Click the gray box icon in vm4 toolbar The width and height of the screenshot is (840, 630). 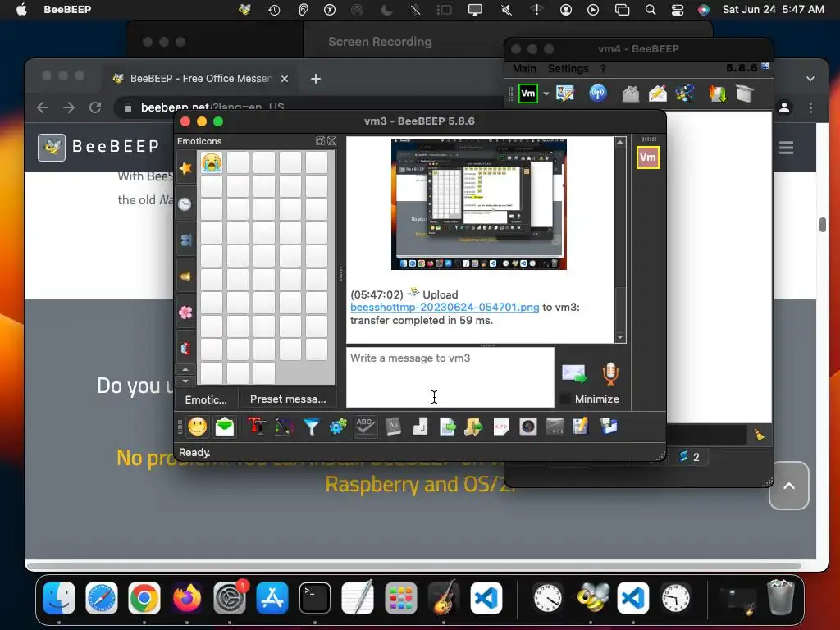[745, 94]
